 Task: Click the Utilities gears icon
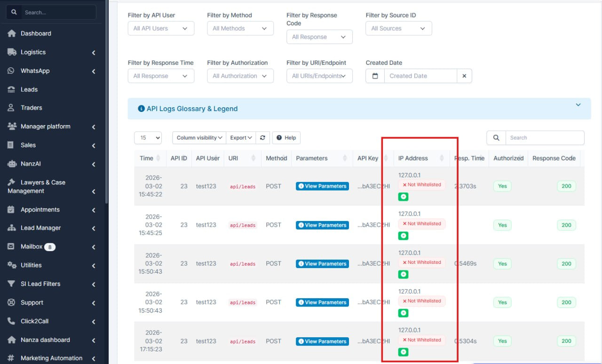pos(12,265)
